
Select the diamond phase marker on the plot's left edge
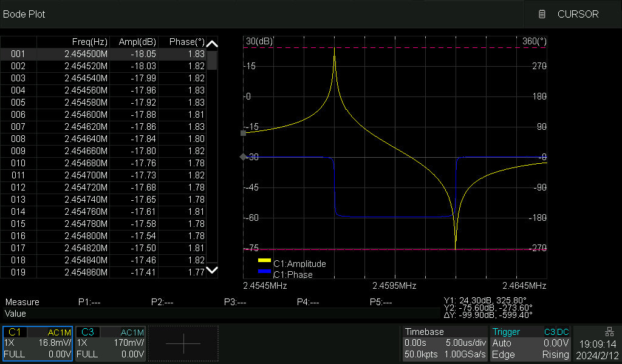[x=244, y=157]
